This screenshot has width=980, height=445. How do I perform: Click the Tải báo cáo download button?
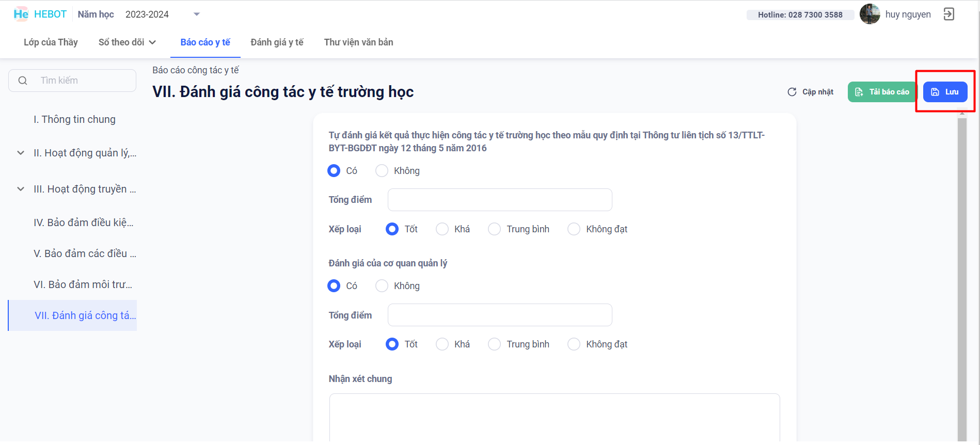pyautogui.click(x=882, y=92)
